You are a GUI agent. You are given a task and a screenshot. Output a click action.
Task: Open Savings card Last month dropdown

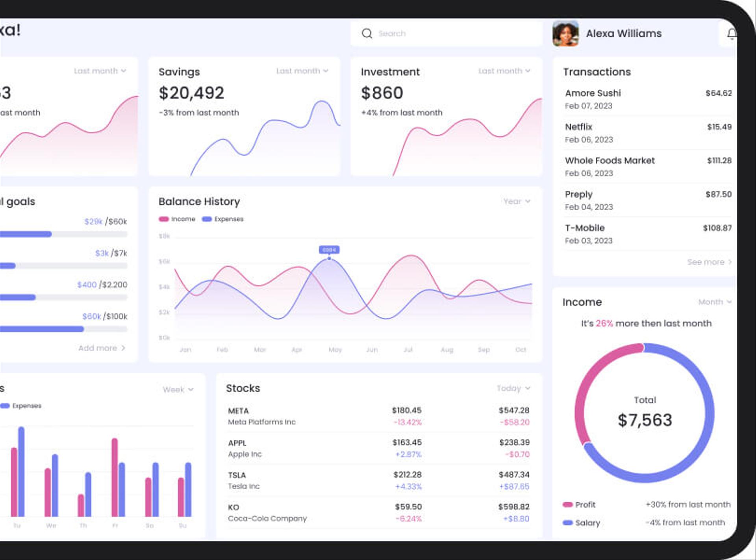click(302, 71)
